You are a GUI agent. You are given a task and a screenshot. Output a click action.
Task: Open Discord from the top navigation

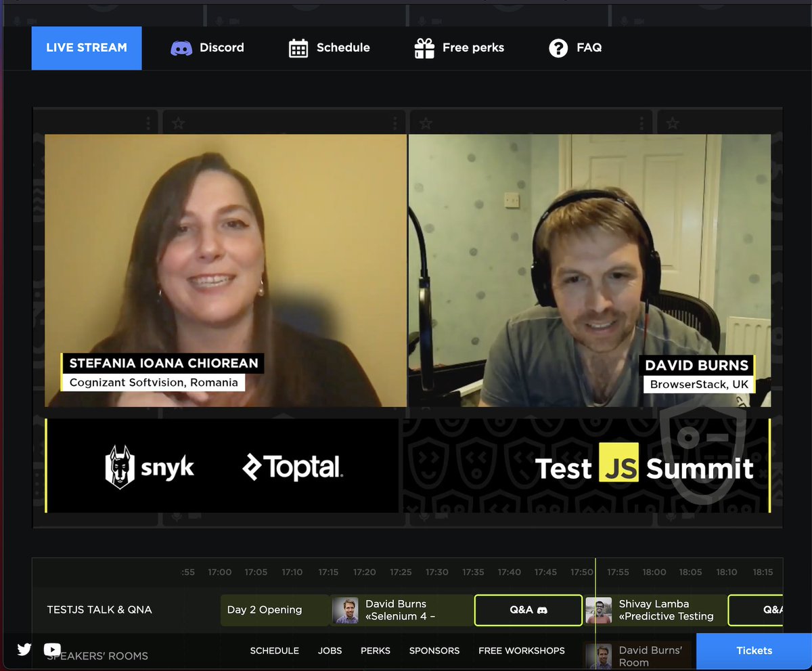pos(207,48)
